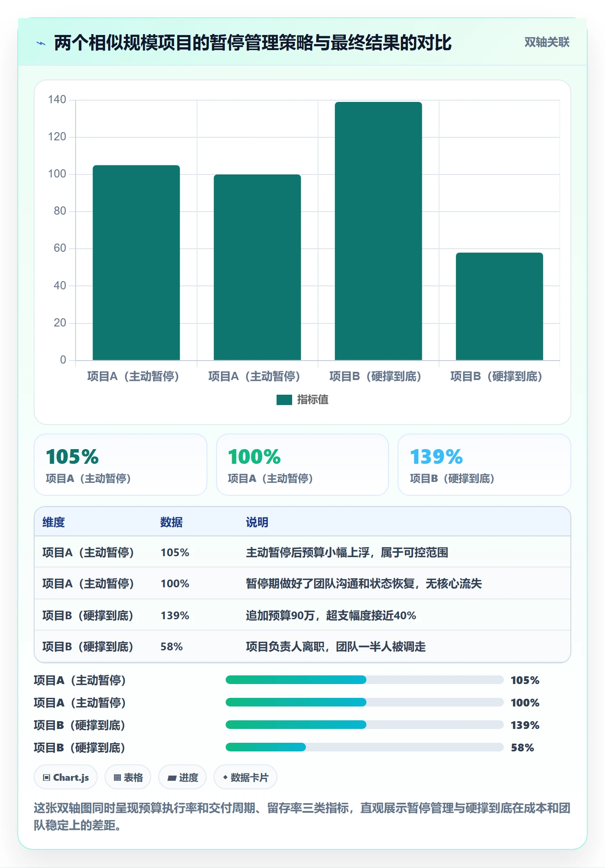This screenshot has width=605, height=868.
Task: Click the 数据卡片 tag chip
Action: point(245,777)
